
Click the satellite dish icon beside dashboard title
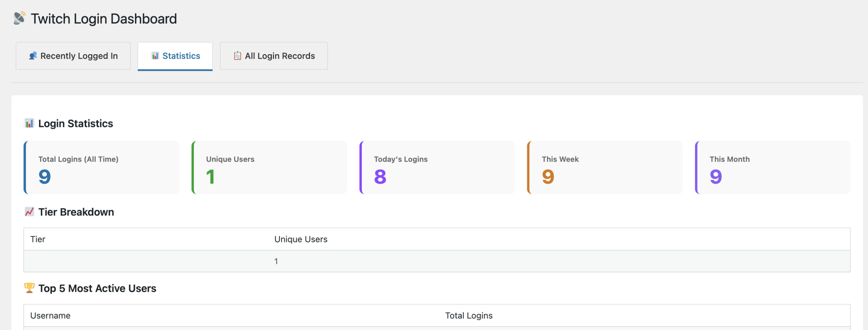[x=19, y=18]
